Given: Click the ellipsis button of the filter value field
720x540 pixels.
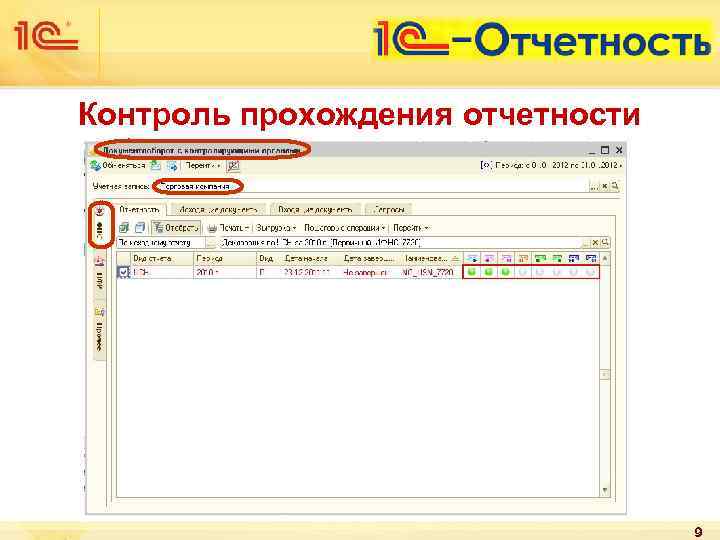Looking at the screenshot, I should [x=586, y=242].
